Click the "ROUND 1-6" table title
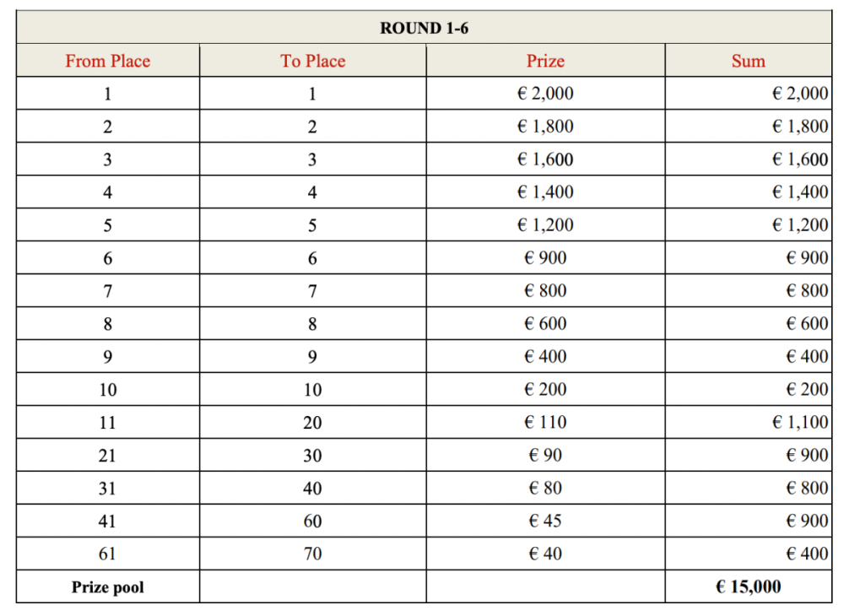This screenshot has height=616, width=844. coord(424,28)
